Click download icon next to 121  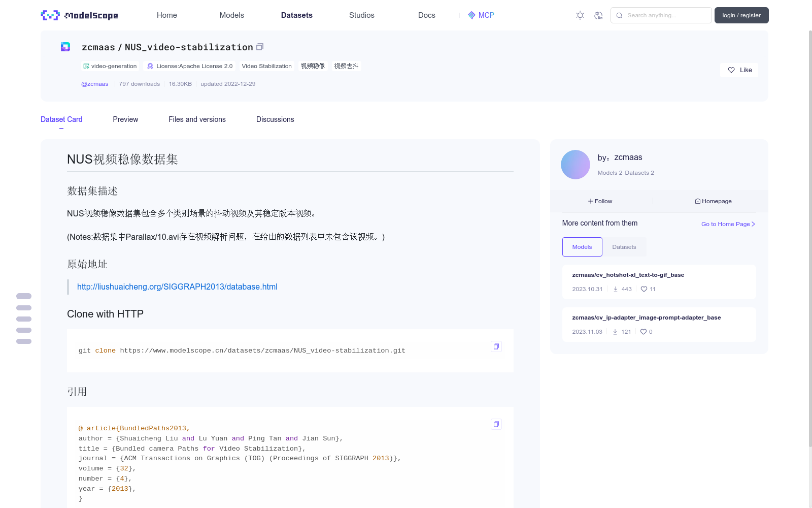[x=615, y=332]
